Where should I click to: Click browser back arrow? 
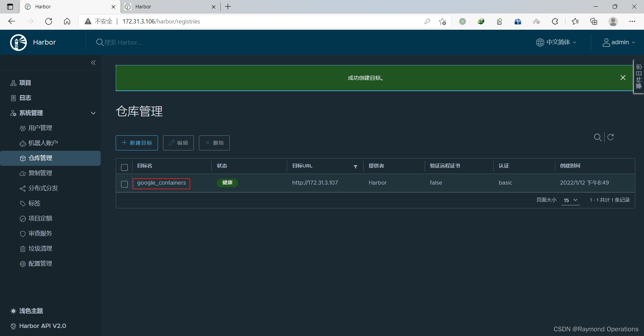(12, 21)
